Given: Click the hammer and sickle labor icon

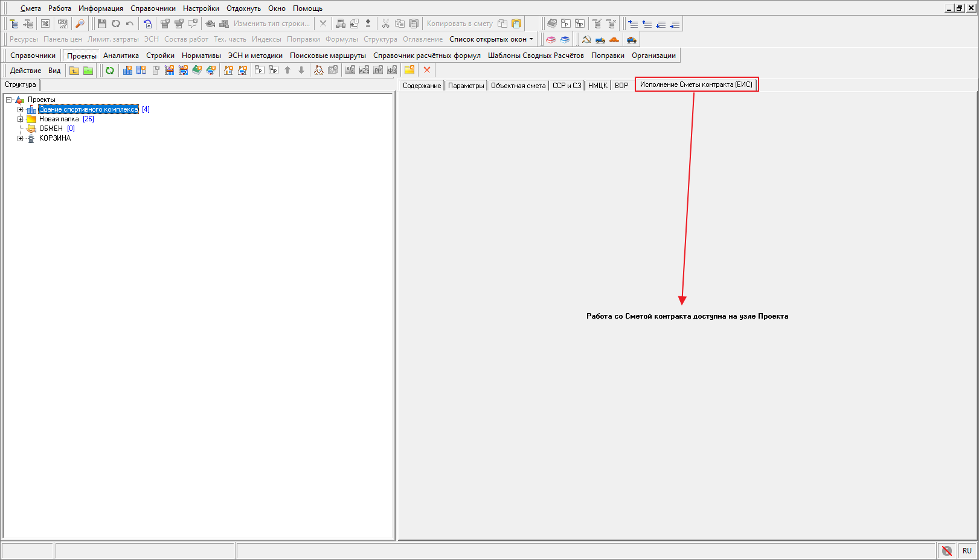Looking at the screenshot, I should [x=586, y=39].
